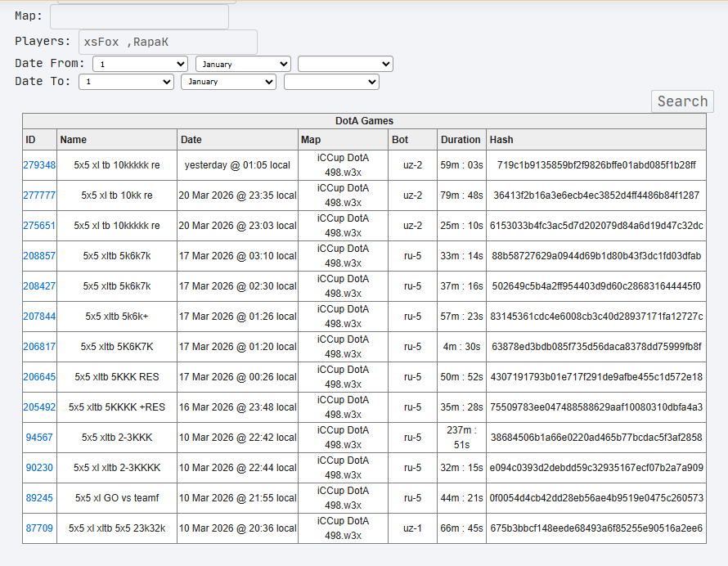This screenshot has height=566, width=728.
Task: Select game name '5x5 xltb 2-3KKK'
Action: coord(117,438)
